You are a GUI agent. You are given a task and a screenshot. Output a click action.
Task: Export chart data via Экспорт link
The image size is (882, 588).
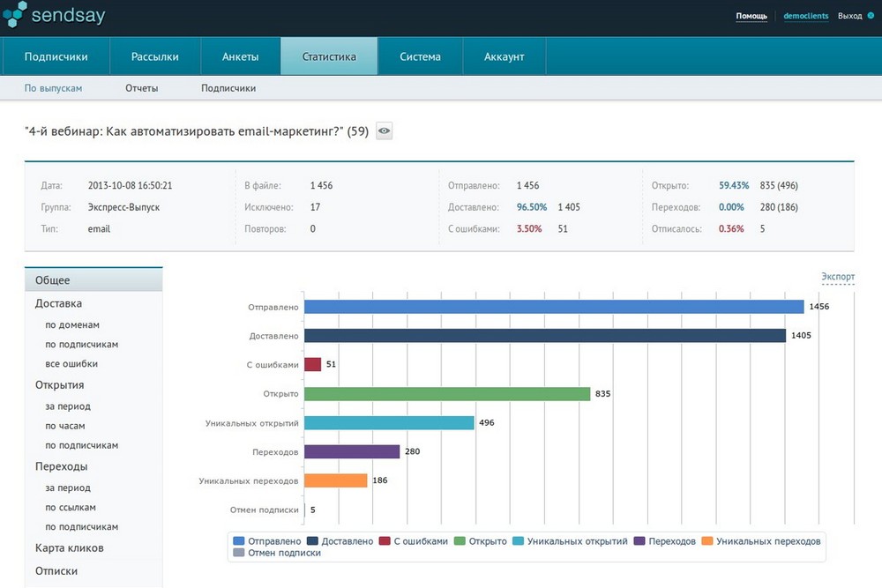tap(838, 277)
